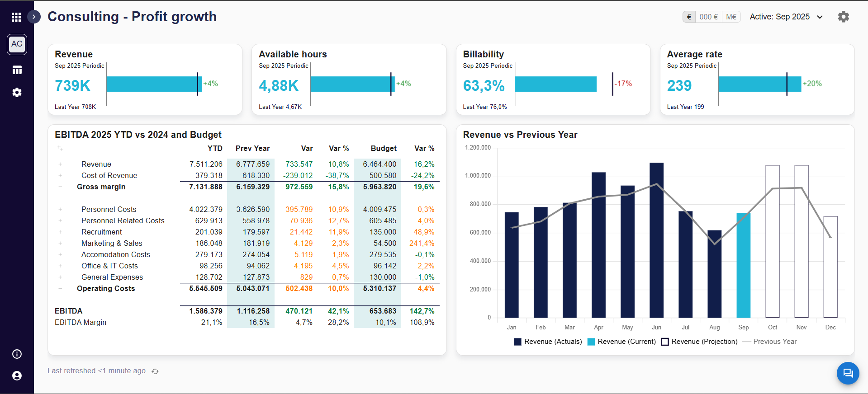This screenshot has height=394, width=868.
Task: Open the chat support bubble button
Action: tap(848, 373)
